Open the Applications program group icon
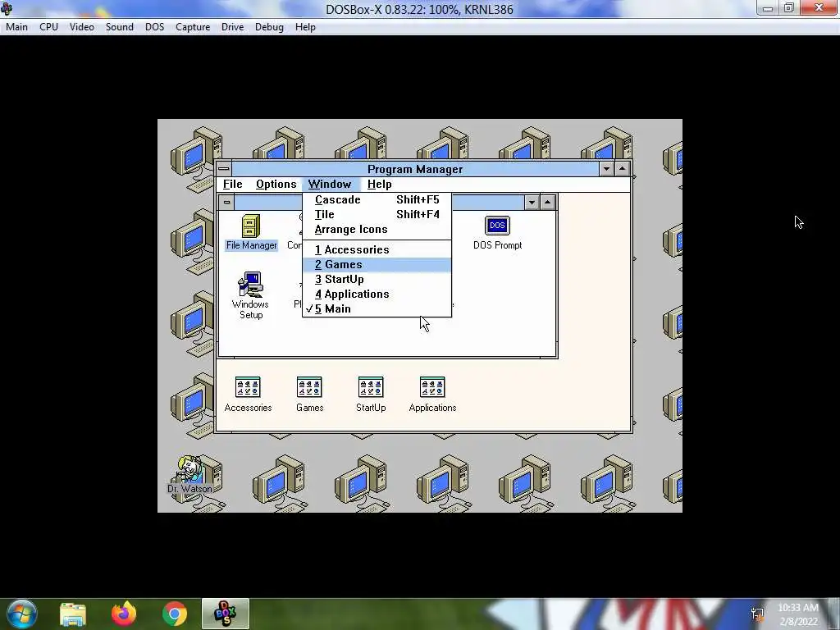Viewport: 840px width, 630px height. [432, 395]
